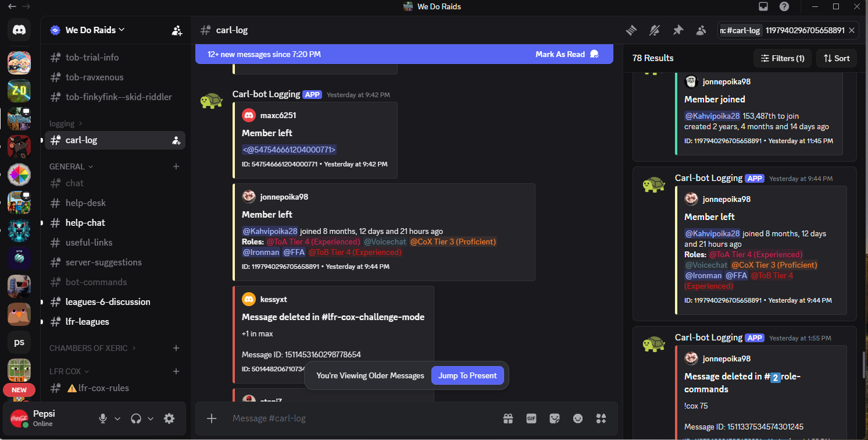Open inbox icon in title bar
This screenshot has width=868, height=440.
763,6
